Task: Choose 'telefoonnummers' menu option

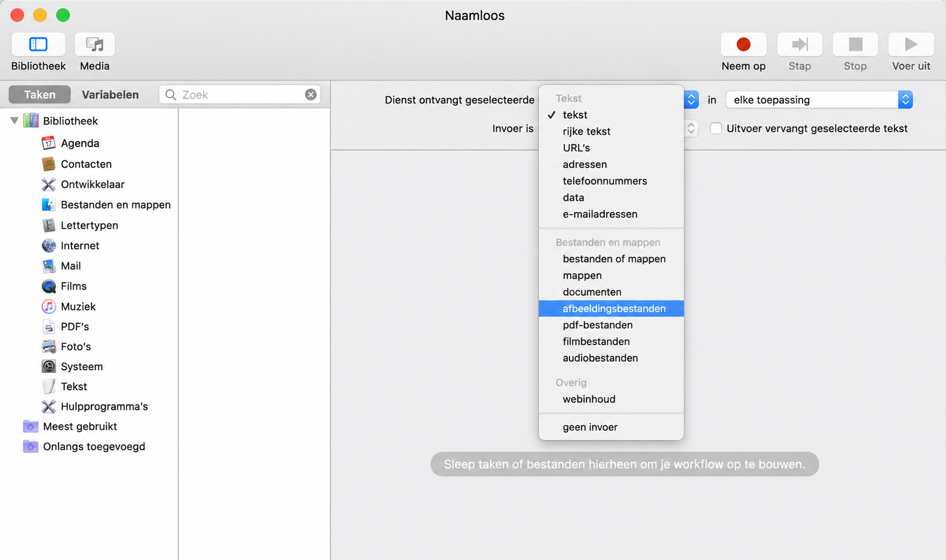Action: pyautogui.click(x=611, y=181)
